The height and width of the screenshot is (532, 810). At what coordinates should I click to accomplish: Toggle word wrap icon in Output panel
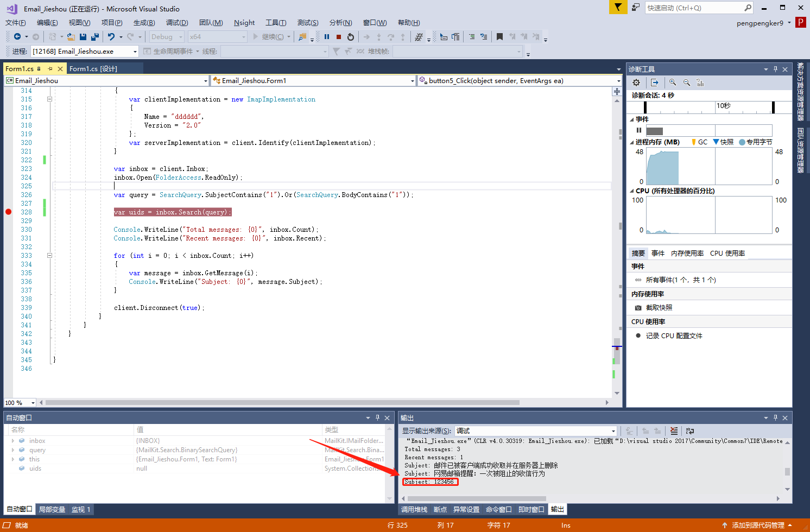(690, 430)
